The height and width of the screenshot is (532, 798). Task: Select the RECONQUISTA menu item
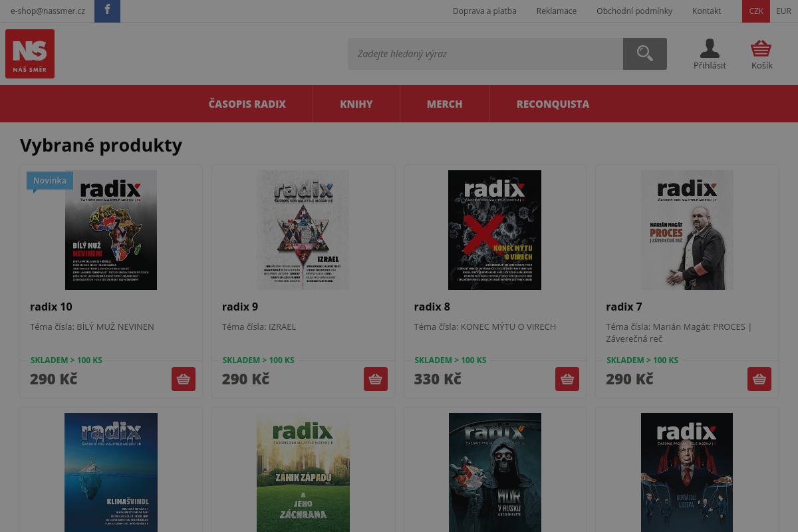click(x=553, y=104)
